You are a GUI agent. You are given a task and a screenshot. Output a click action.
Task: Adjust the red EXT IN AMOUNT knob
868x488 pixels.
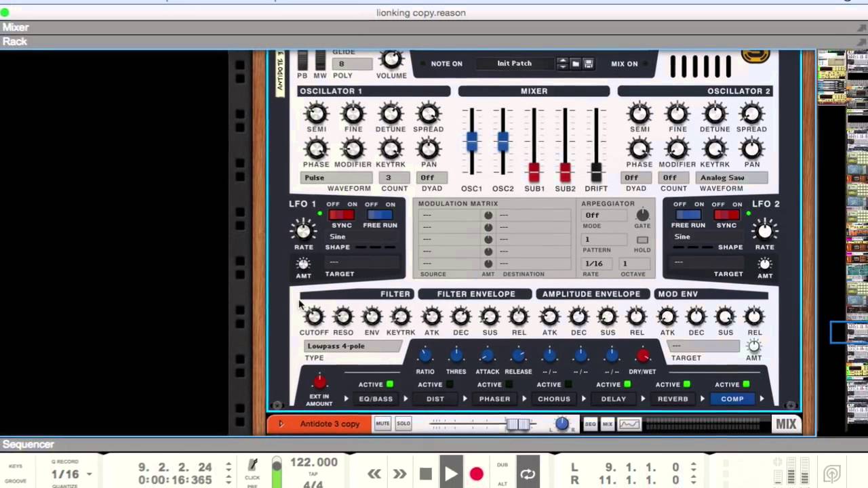point(319,382)
